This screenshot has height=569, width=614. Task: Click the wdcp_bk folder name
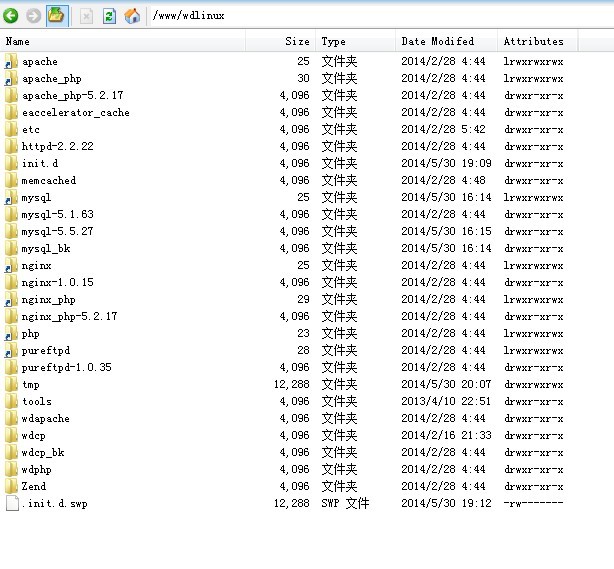43,453
